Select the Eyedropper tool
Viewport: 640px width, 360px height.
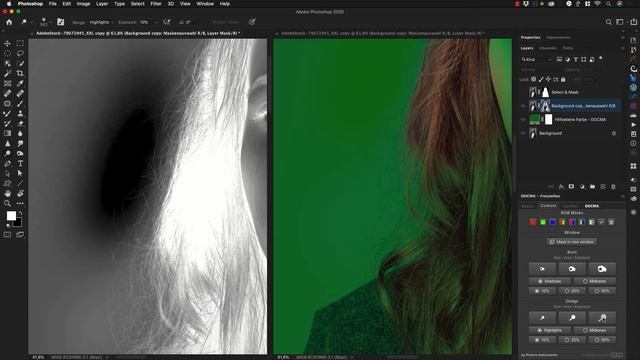[20, 83]
